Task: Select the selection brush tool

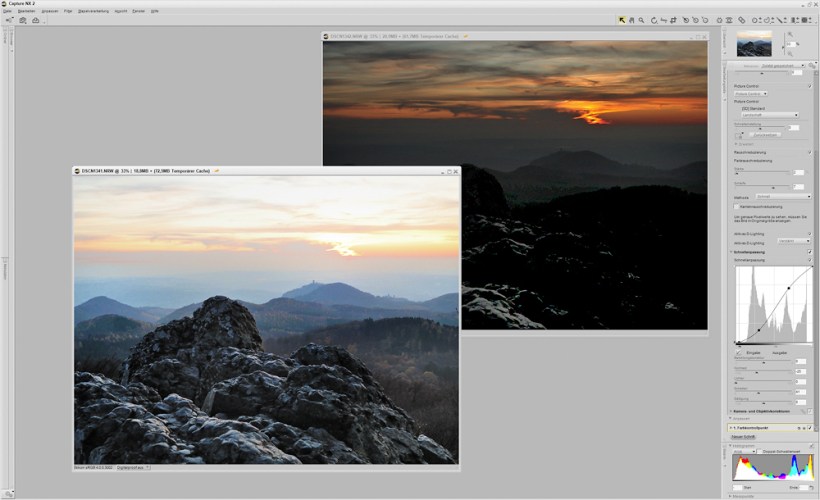Action: click(767, 20)
